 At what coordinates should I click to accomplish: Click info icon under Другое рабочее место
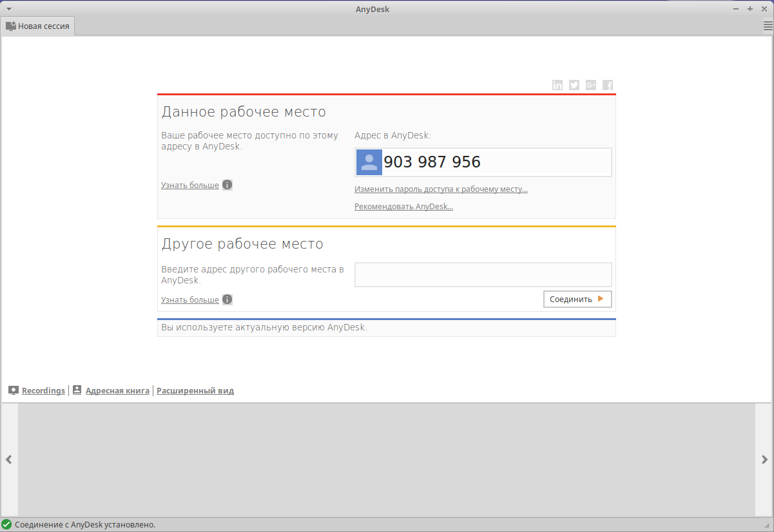227,299
